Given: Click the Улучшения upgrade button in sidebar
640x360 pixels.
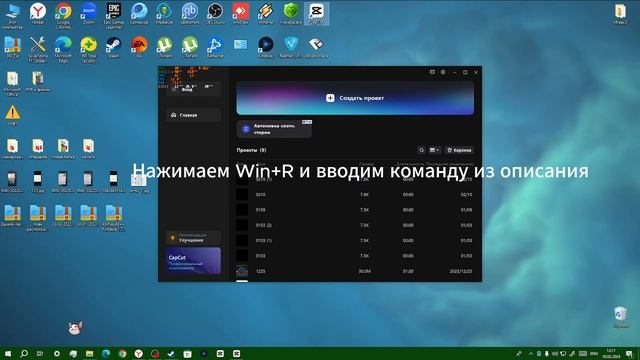Looking at the screenshot, I should [193, 238].
